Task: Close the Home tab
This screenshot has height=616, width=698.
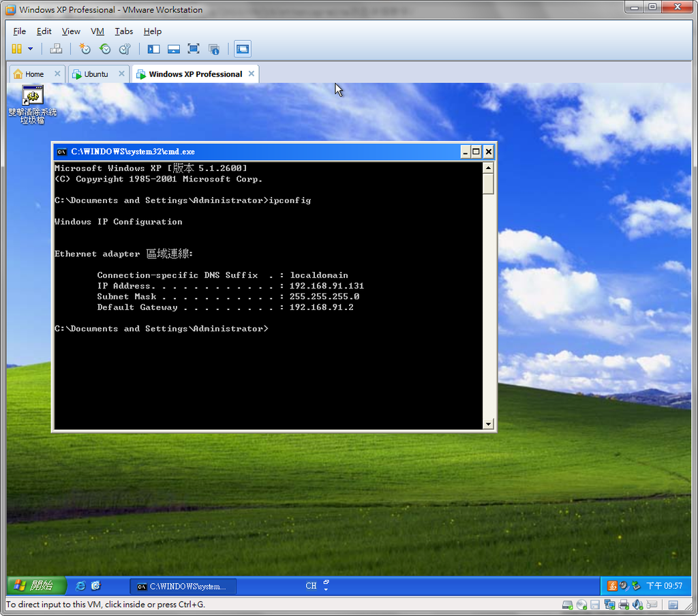Action: (x=57, y=74)
